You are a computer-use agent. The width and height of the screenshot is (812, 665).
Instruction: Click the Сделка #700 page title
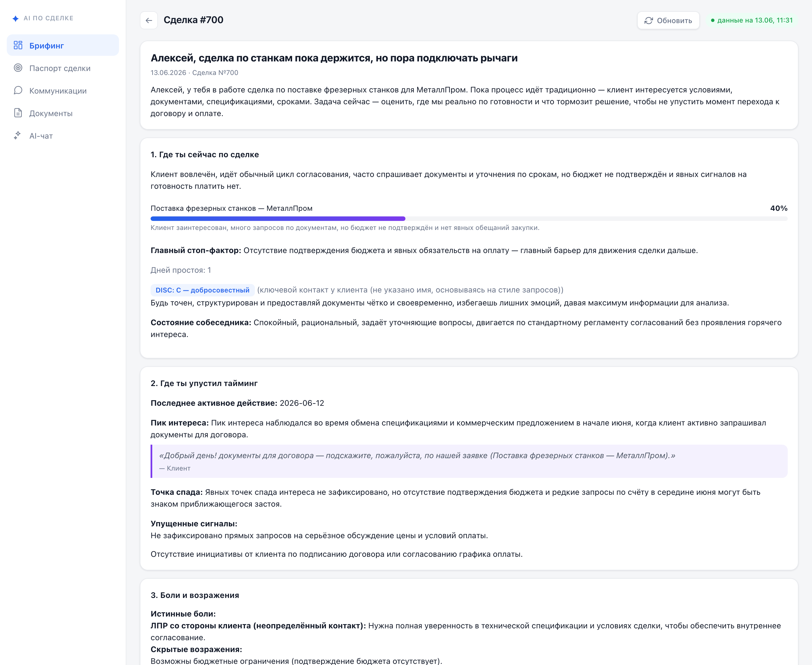(x=193, y=20)
